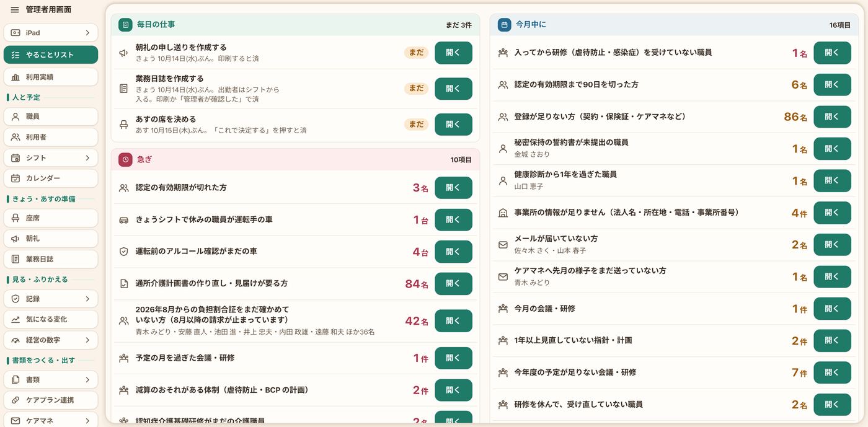
Task: Expand the iPad sidebar item
Action: point(51,33)
